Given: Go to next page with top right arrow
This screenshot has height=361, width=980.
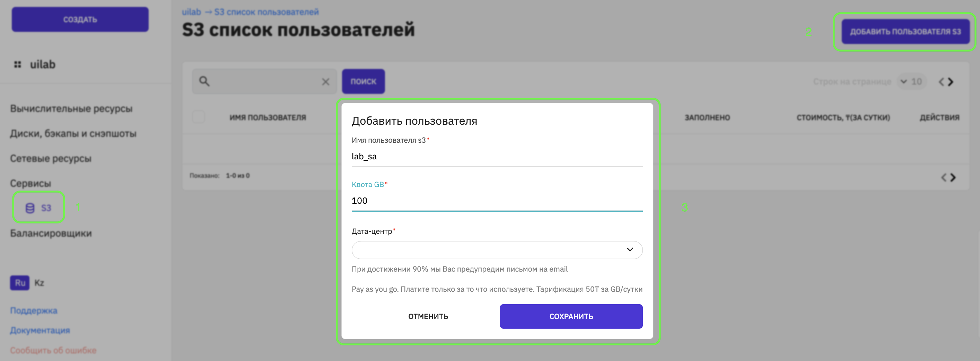Looking at the screenshot, I should click(x=951, y=82).
